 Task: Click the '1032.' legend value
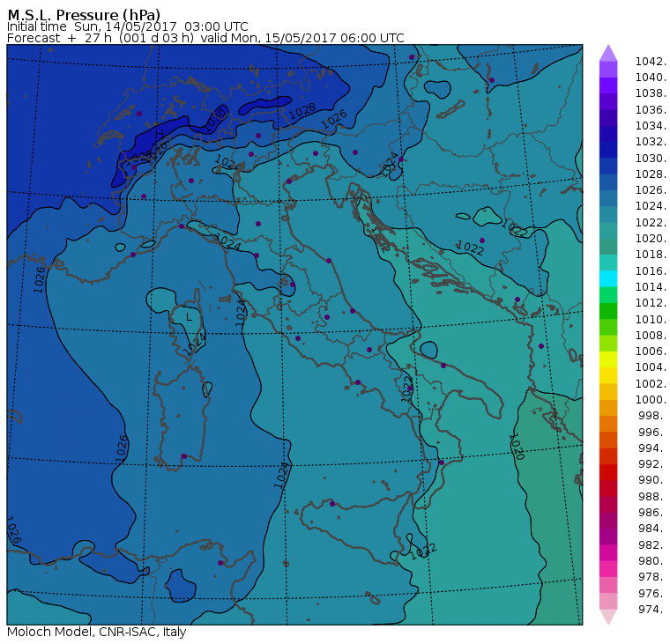coord(651,142)
